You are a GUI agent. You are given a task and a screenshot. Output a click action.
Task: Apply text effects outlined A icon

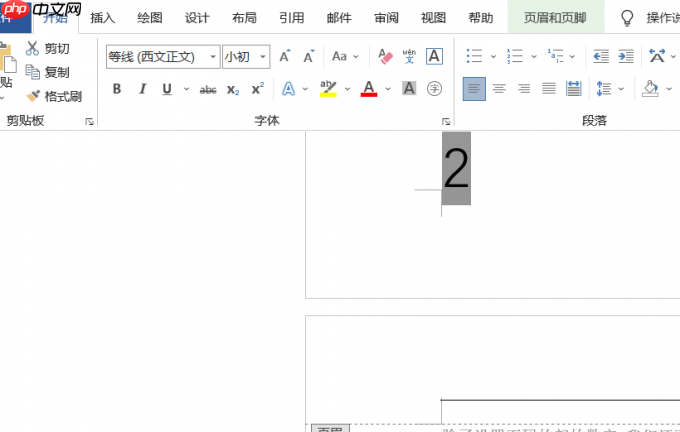click(288, 89)
